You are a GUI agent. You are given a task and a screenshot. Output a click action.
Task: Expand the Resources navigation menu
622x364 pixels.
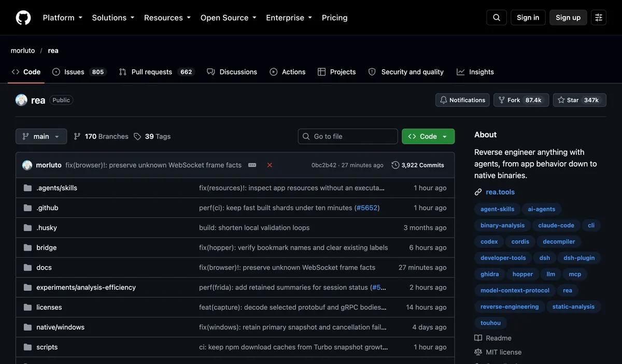(167, 18)
